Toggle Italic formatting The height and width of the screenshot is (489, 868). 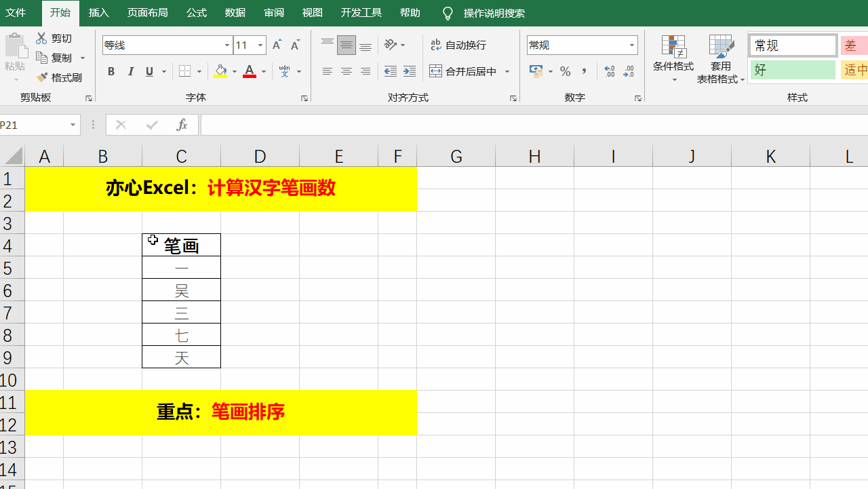(x=131, y=72)
